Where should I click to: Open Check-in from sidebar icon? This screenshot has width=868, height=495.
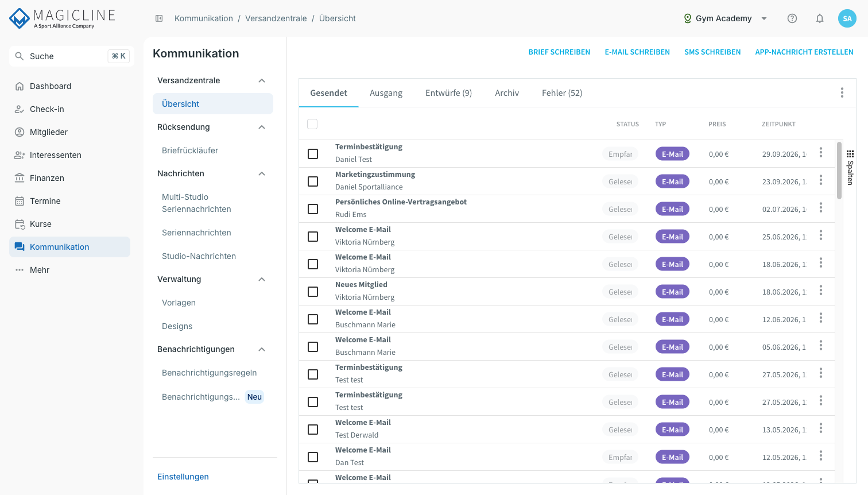coord(20,109)
